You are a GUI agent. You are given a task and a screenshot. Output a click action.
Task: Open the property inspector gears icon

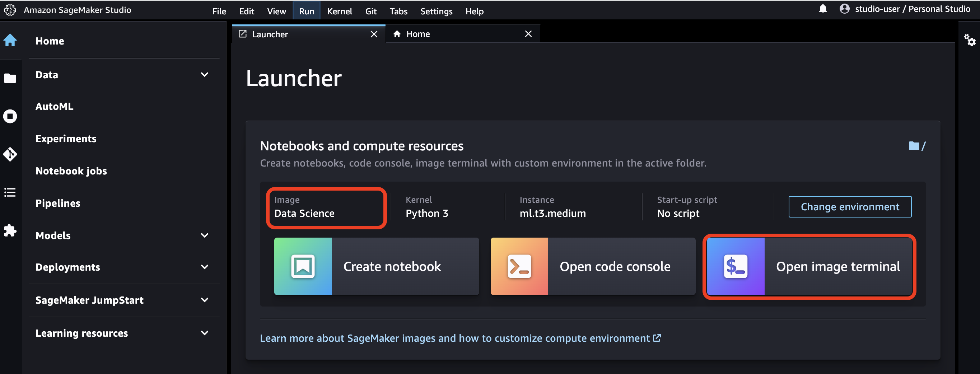click(969, 40)
